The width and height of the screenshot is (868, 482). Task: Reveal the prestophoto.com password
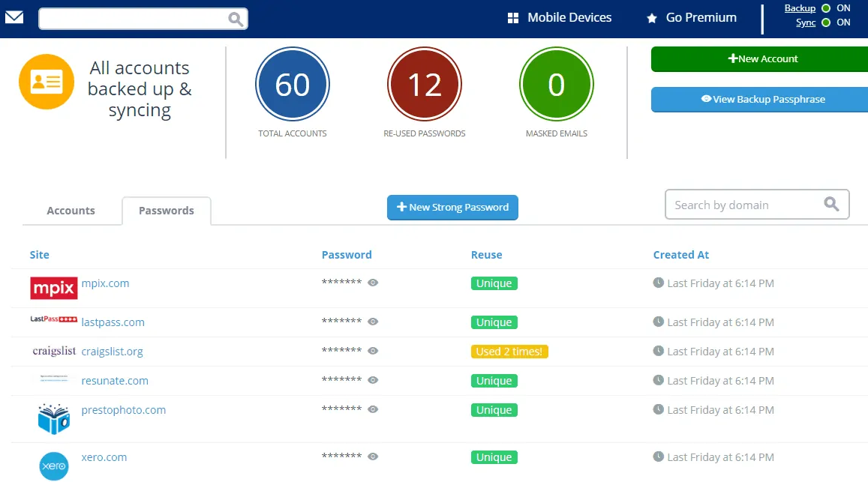pos(373,409)
